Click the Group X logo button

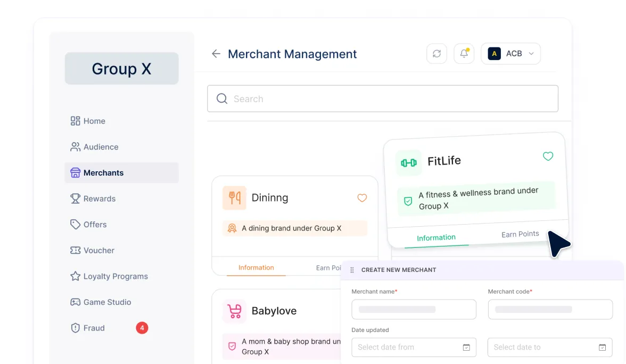(122, 68)
